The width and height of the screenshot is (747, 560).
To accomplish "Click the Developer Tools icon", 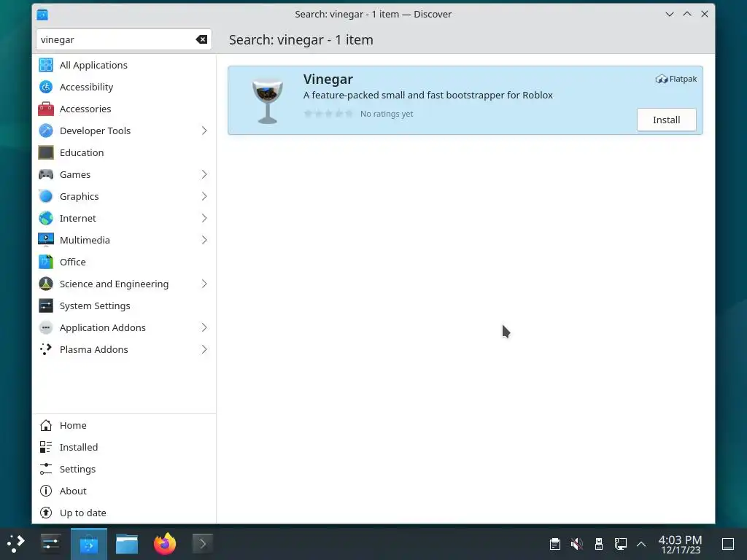I will (x=46, y=131).
